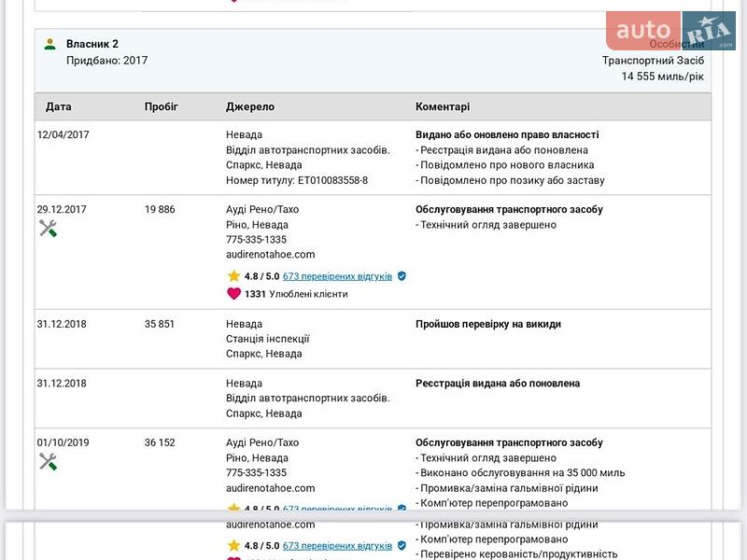Click the blue verified shield in the 29.12.2017 entry
747x560 pixels.
pyautogui.click(x=402, y=276)
